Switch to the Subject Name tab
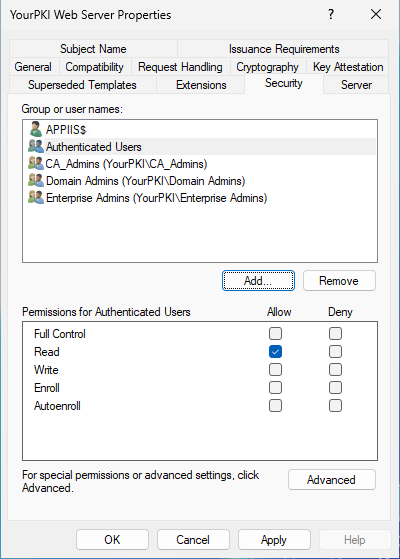The width and height of the screenshot is (400, 559). point(93,48)
